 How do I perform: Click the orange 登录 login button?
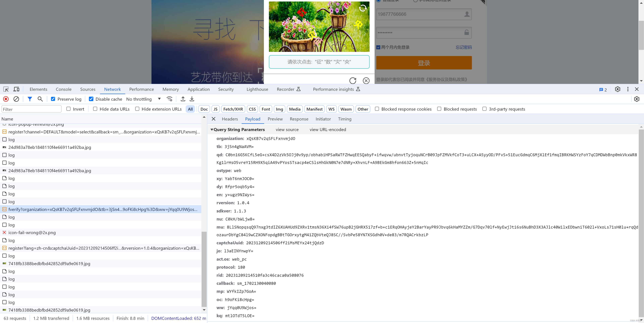click(x=424, y=63)
